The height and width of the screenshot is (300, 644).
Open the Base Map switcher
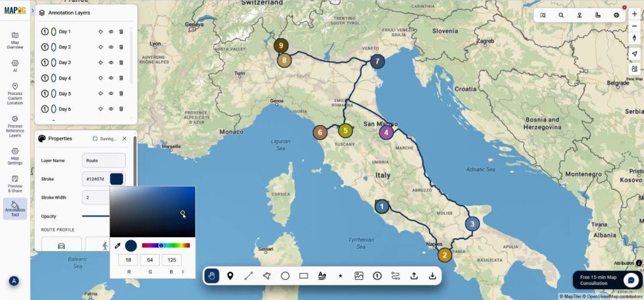[635, 70]
